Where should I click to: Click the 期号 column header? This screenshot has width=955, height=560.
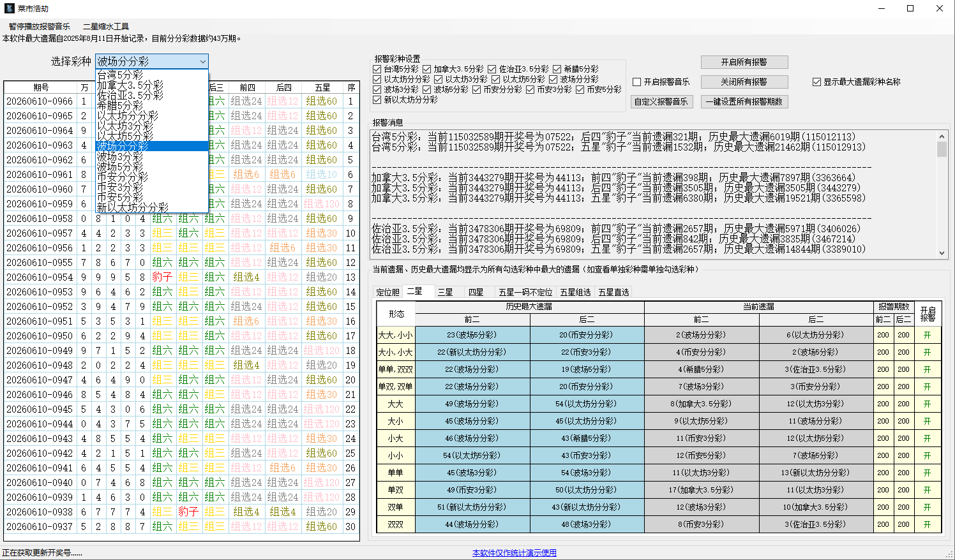coord(41,87)
